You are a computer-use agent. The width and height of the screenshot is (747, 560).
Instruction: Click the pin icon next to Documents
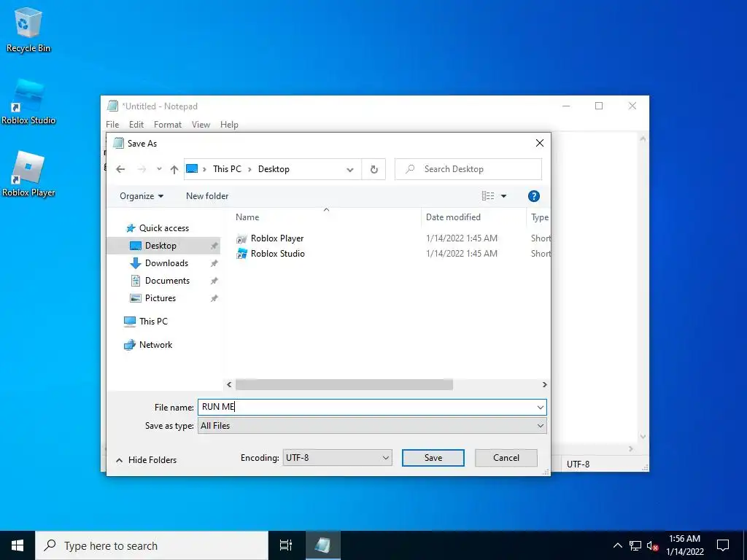point(214,281)
